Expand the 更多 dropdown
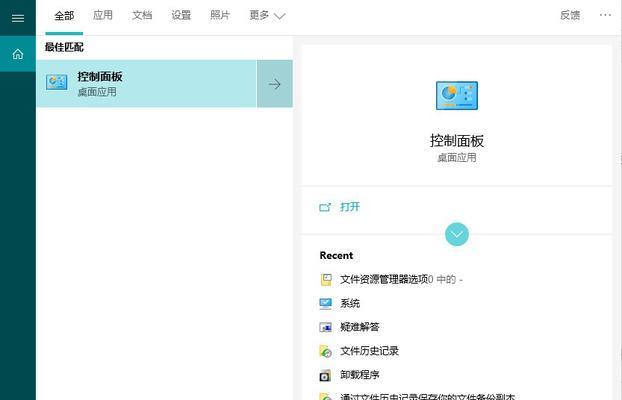Image resolution: width=622 pixels, height=400 pixels. coord(267,15)
